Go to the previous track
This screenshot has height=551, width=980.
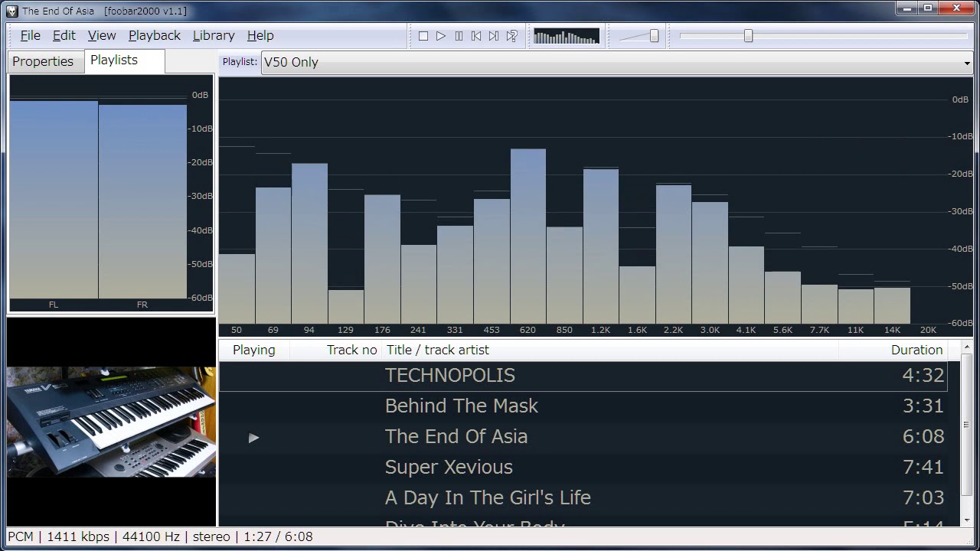476,36
